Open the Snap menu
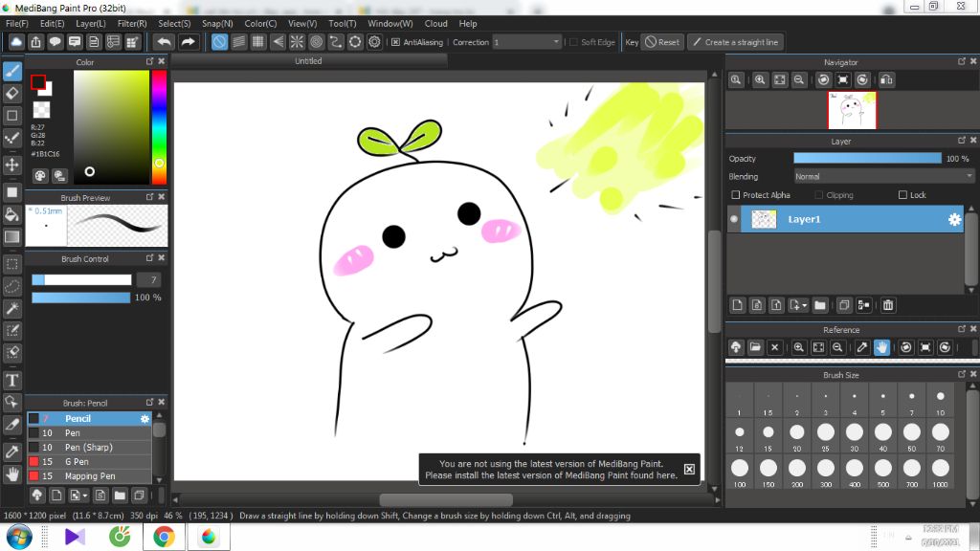Viewport: 980px width, 551px height. pyautogui.click(x=217, y=24)
